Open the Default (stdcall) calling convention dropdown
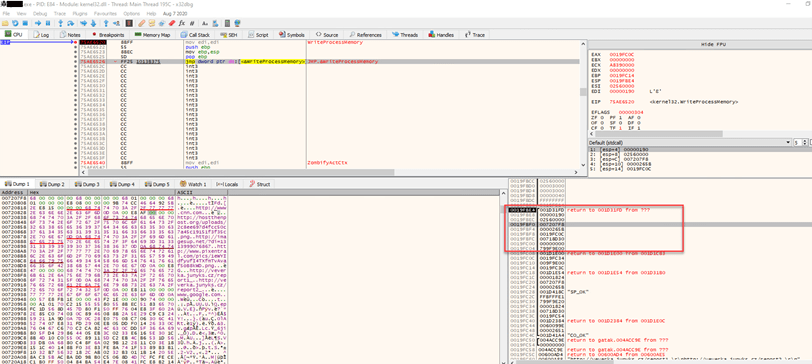 [691, 142]
